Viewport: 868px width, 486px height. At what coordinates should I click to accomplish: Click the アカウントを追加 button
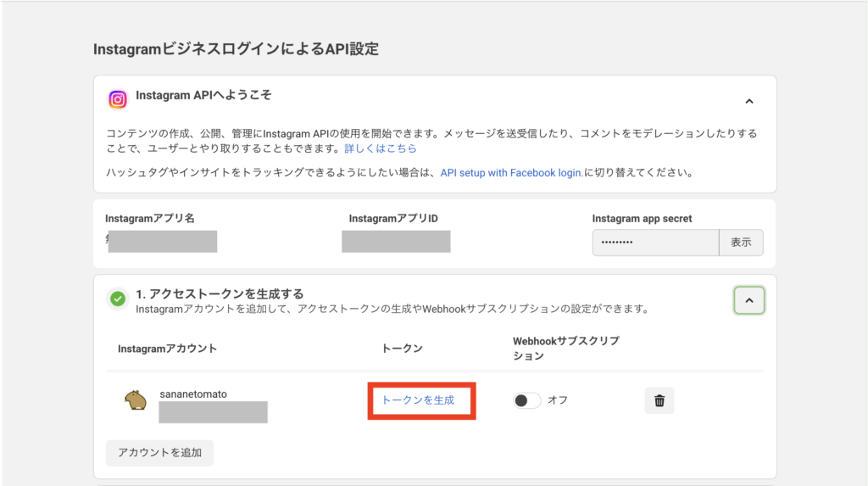click(x=159, y=453)
